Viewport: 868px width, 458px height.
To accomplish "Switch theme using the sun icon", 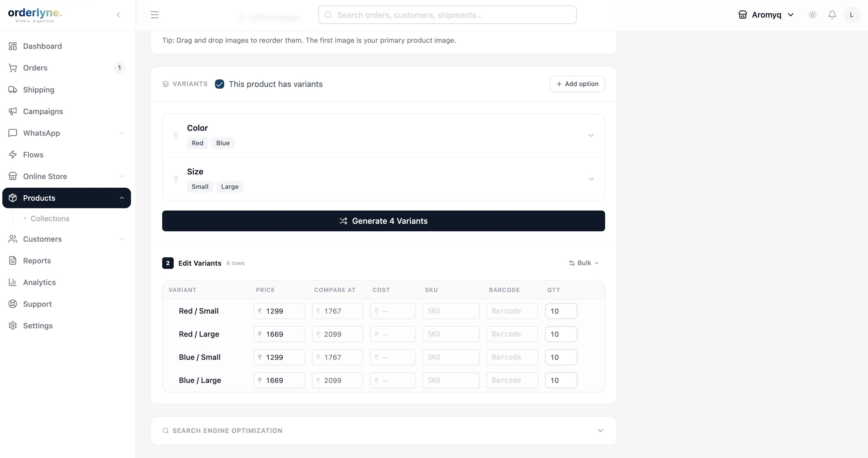I will (812, 15).
